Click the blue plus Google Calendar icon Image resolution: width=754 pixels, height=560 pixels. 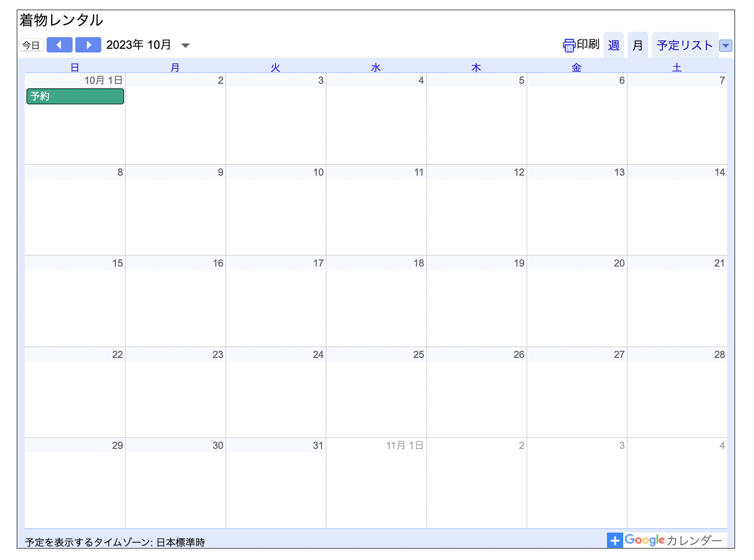[x=614, y=540]
